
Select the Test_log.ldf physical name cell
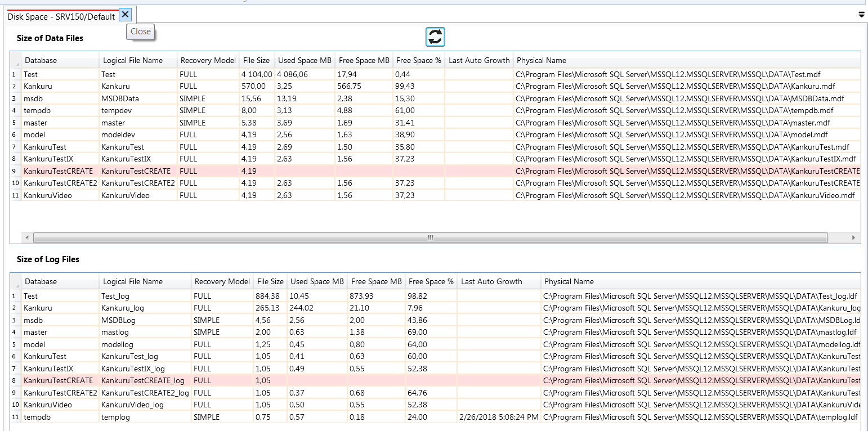click(x=700, y=296)
